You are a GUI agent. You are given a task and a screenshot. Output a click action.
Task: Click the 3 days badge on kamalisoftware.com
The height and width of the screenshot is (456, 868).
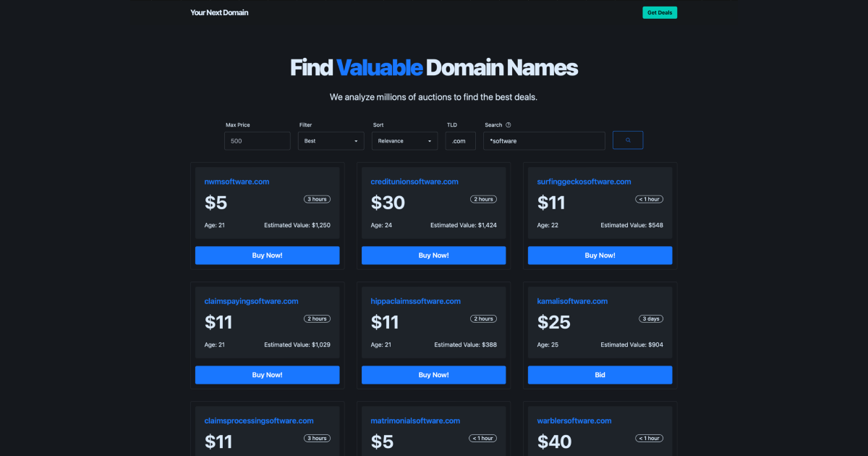click(x=651, y=318)
